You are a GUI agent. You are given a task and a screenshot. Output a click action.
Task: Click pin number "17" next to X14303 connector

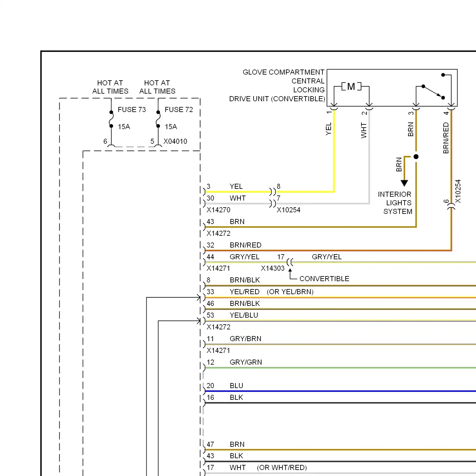tap(281, 257)
